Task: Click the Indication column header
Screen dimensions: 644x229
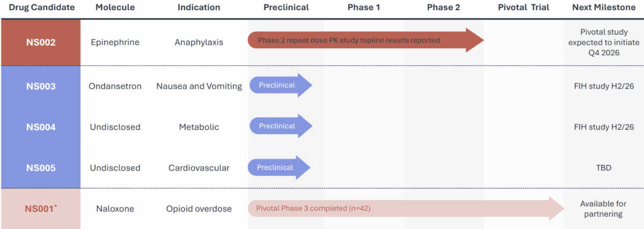Action: click(x=199, y=8)
